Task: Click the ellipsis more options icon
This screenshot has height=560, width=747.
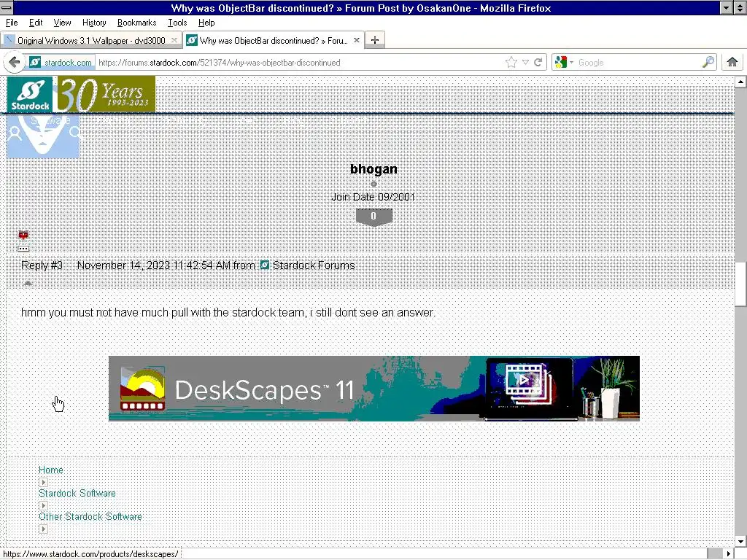Action: point(23,249)
